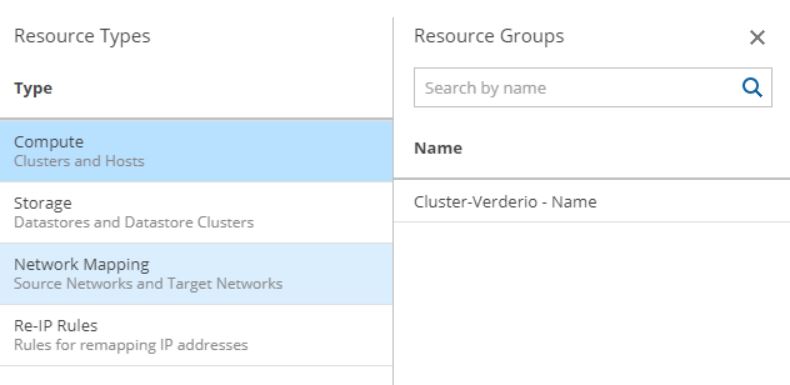790x385 pixels.
Task: Select the Storage resource type
Action: click(196, 212)
